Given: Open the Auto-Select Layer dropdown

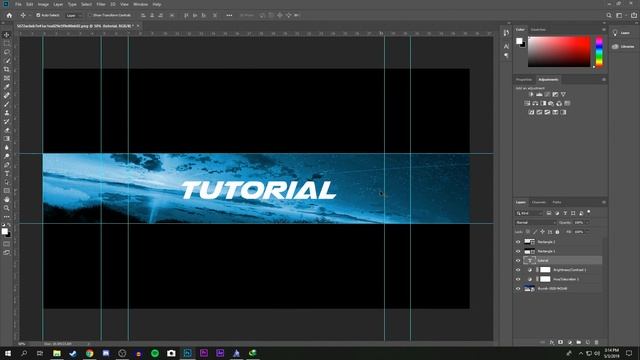Looking at the screenshot, I should pyautogui.click(x=72, y=15).
